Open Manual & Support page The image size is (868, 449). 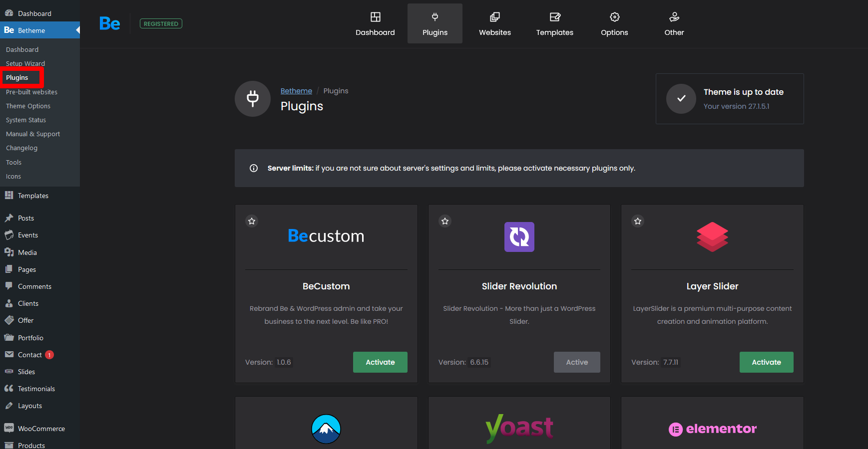tap(33, 134)
